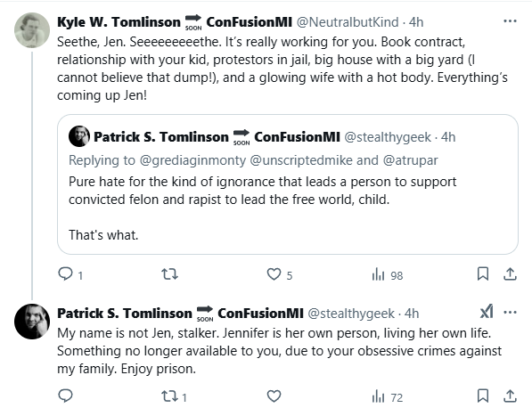Open the @grediaginmonty mention link
The image size is (532, 416).
192,160
